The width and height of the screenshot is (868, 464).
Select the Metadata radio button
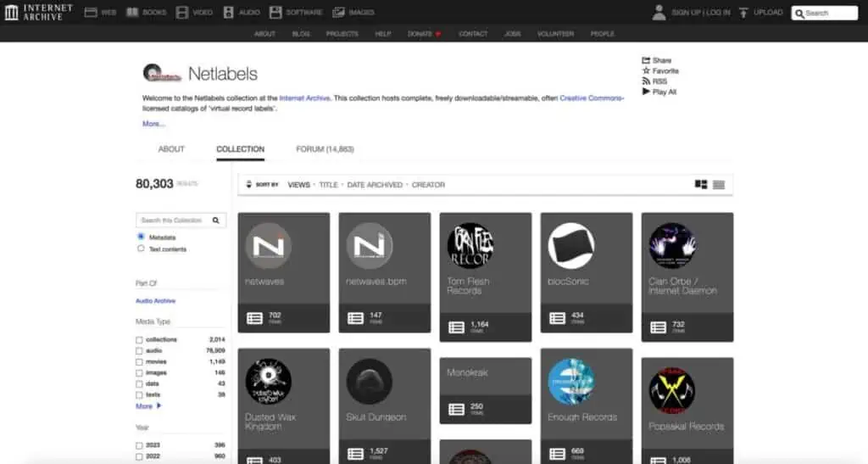coord(141,237)
